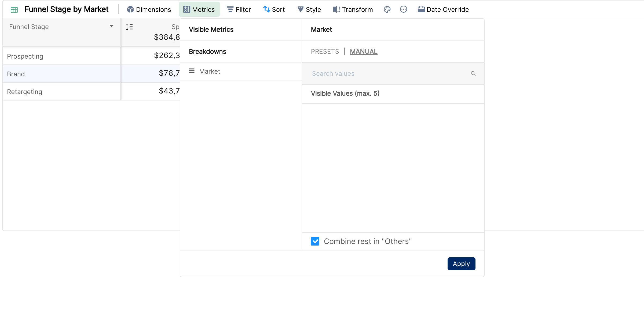
Task: Open Date Override settings
Action: coord(443,9)
